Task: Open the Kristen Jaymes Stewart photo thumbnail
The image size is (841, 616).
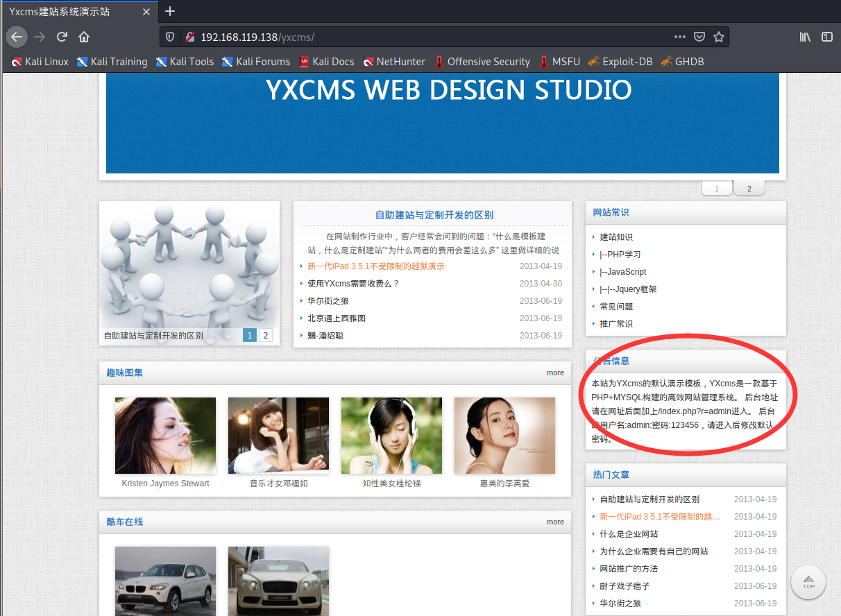Action: (165, 436)
